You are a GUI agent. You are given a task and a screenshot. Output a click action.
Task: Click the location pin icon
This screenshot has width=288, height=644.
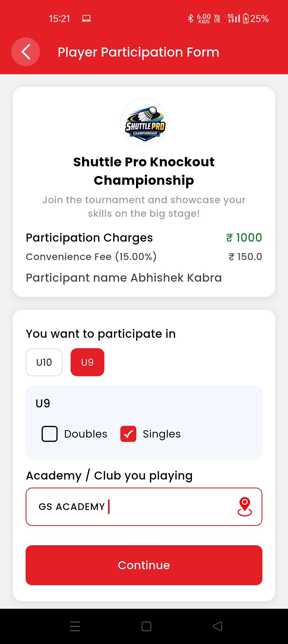pos(245,506)
